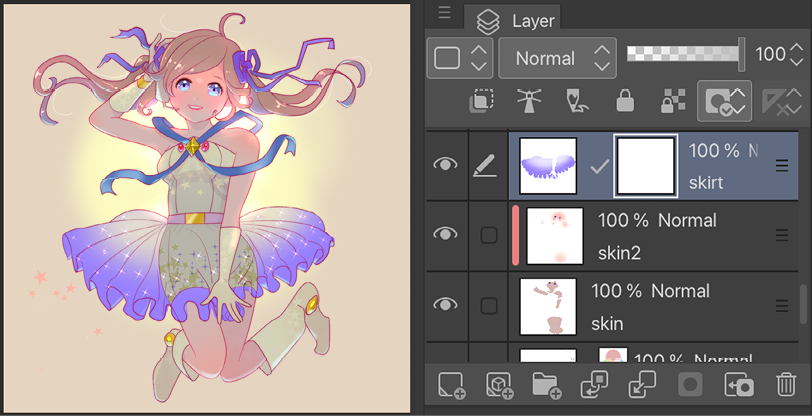This screenshot has height=416, width=812.
Task: Select the skirt layer thumbnail
Action: coord(548,166)
